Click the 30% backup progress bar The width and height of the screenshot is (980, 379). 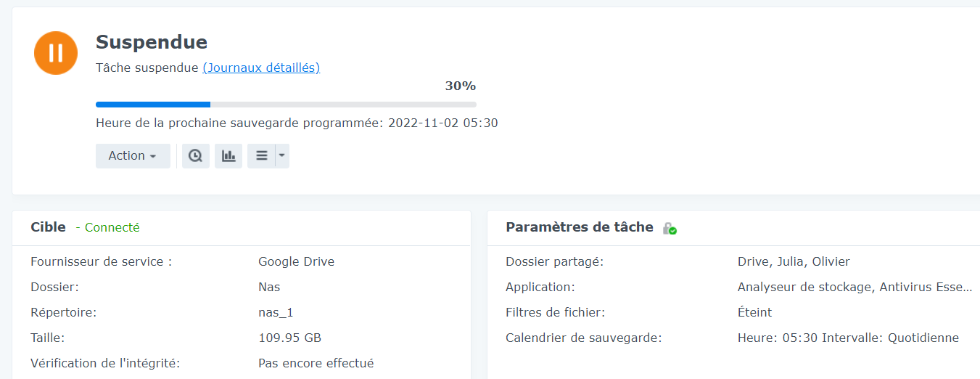(286, 105)
